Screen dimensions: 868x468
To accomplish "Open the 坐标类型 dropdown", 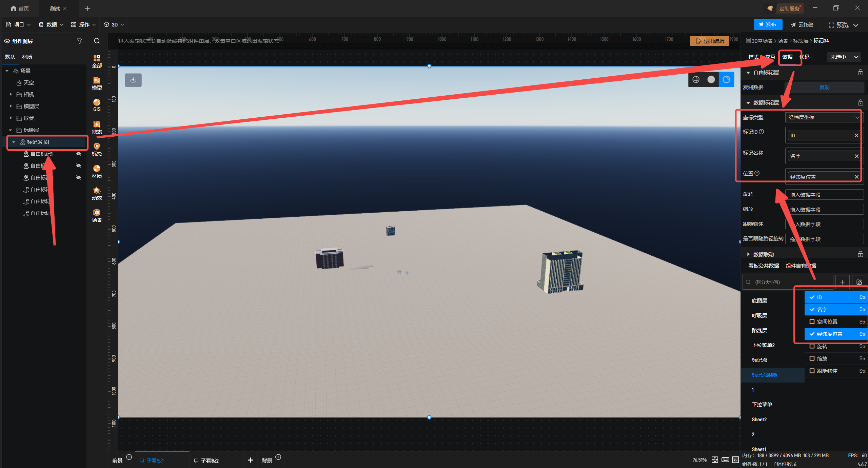I will (x=824, y=117).
